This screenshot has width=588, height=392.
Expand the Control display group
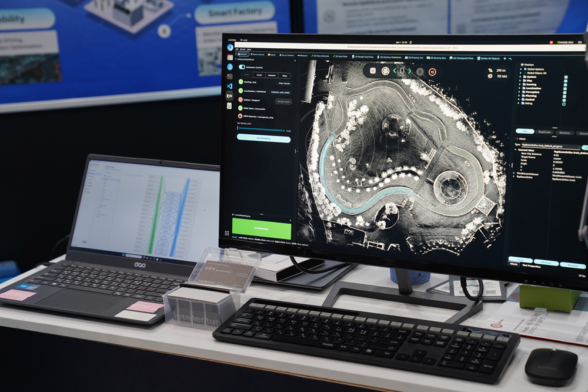519,99
